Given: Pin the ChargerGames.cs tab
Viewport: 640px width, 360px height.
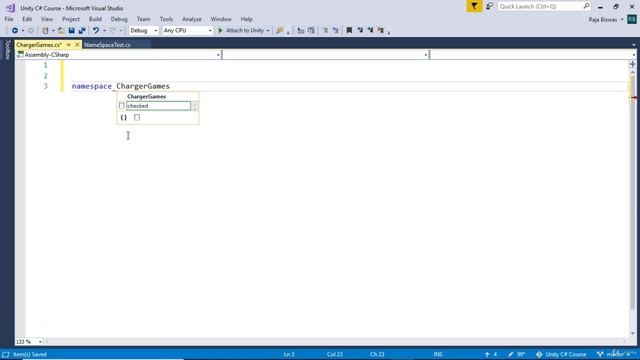Looking at the screenshot, I should pyautogui.click(x=69, y=44).
